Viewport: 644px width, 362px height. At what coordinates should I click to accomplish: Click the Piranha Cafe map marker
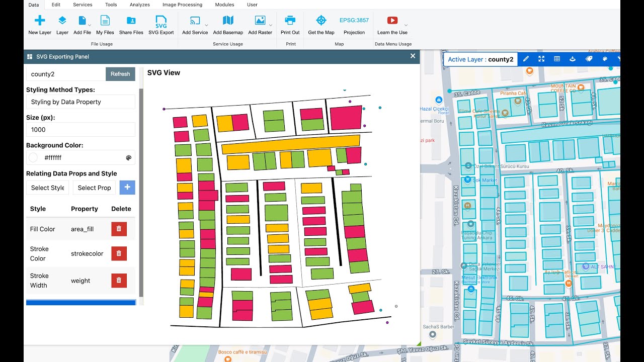[518, 101]
